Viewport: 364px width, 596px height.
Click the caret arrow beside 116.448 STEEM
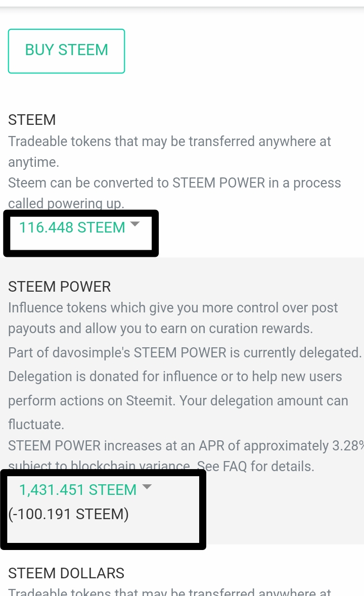pyautogui.click(x=135, y=224)
